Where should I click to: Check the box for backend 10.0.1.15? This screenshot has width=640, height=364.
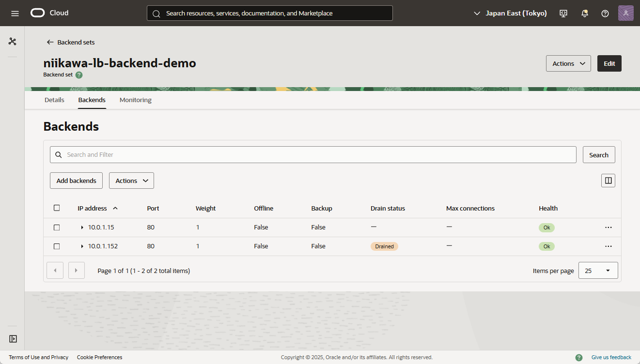57,227
